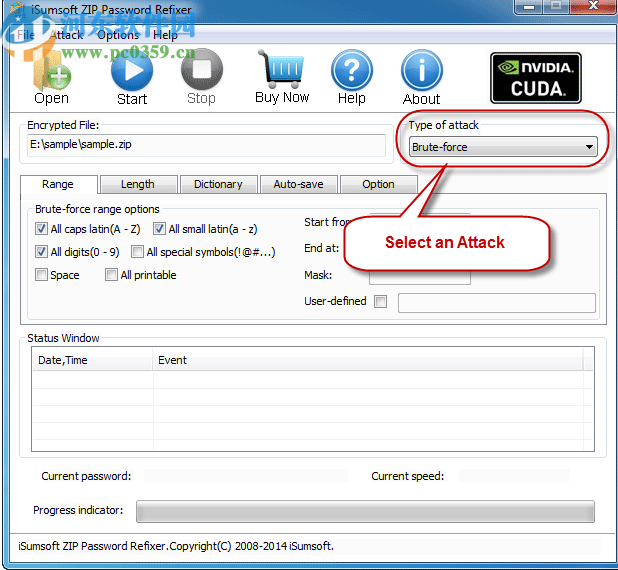618x570 pixels.
Task: Toggle All small latin(a - z) checkbox
Action: click(x=159, y=229)
